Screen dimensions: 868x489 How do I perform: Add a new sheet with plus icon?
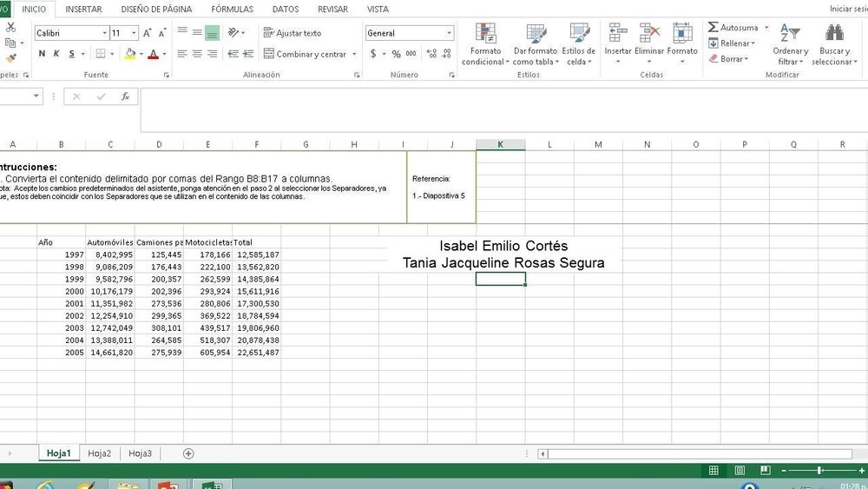click(x=188, y=453)
